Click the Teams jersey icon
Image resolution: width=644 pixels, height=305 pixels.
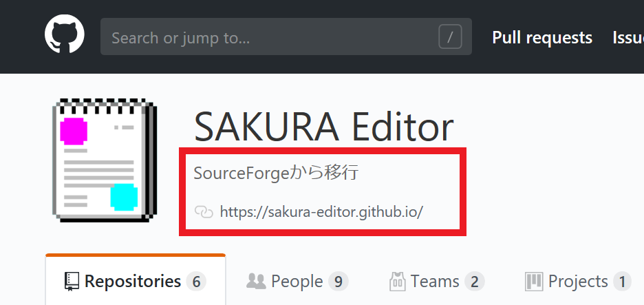coord(398,282)
